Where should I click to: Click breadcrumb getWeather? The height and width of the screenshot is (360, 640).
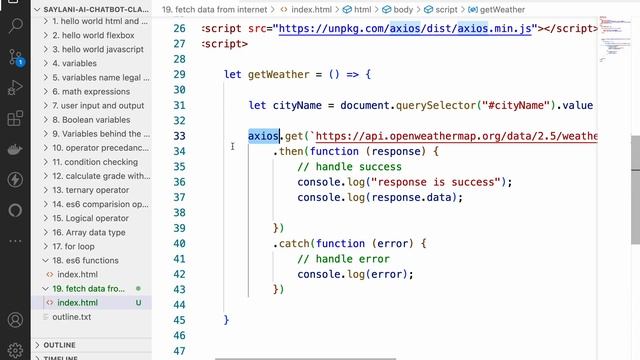(x=502, y=9)
